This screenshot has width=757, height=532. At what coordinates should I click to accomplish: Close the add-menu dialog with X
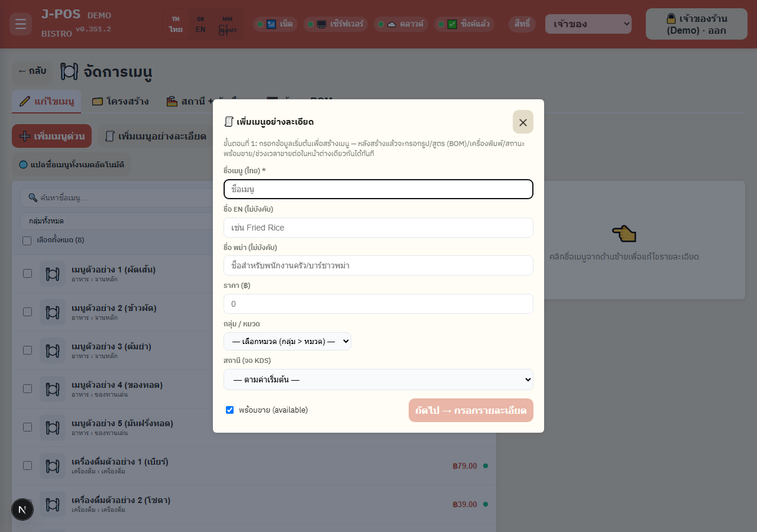(523, 122)
